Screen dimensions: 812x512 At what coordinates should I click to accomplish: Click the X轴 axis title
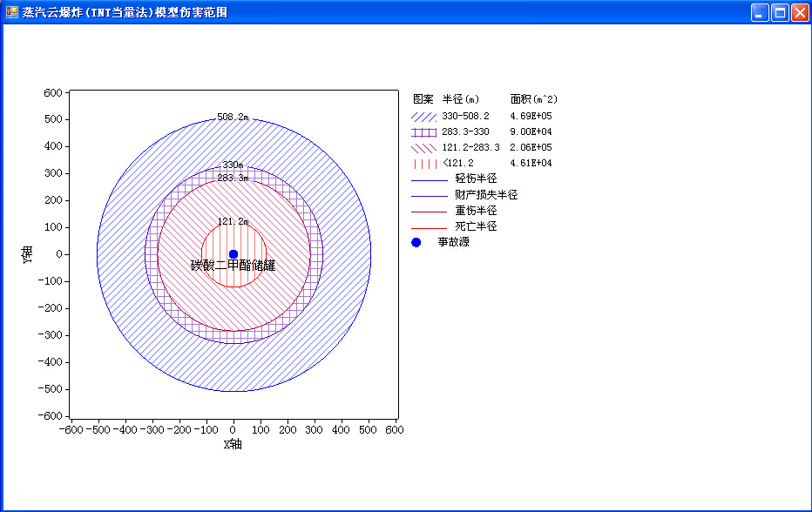[233, 444]
